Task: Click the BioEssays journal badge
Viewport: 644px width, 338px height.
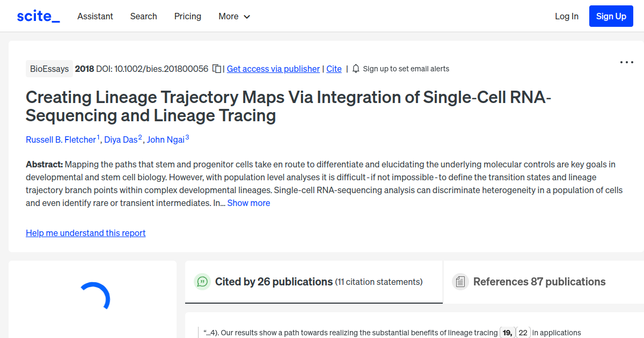Action: point(49,69)
